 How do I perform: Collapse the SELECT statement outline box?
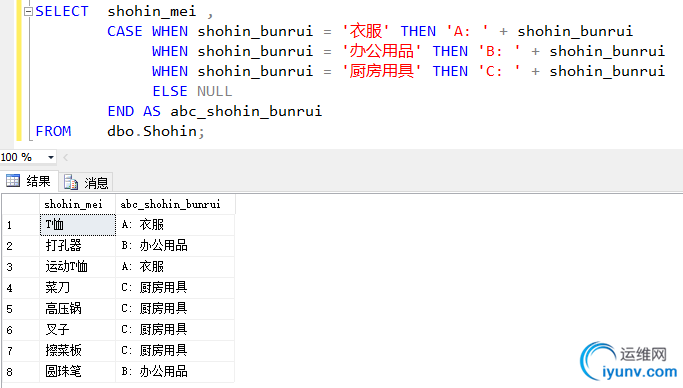[28, 11]
